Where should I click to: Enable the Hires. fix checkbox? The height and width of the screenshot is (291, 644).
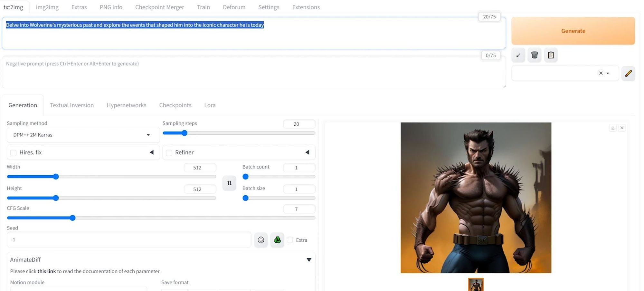(x=13, y=153)
